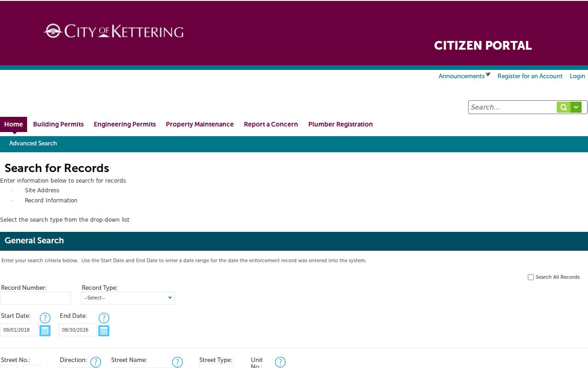Click the green search magnifier button
Image resolution: width=588 pixels, height=368 pixels.
click(564, 107)
